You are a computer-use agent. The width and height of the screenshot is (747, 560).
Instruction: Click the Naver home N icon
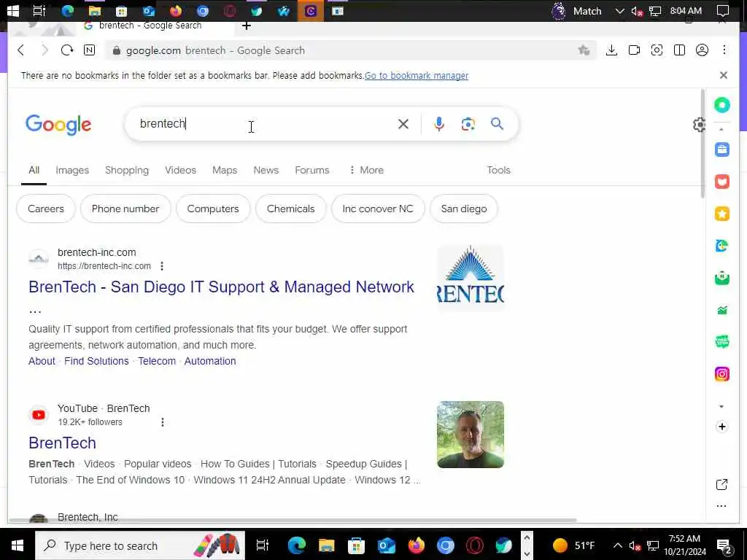[89, 50]
